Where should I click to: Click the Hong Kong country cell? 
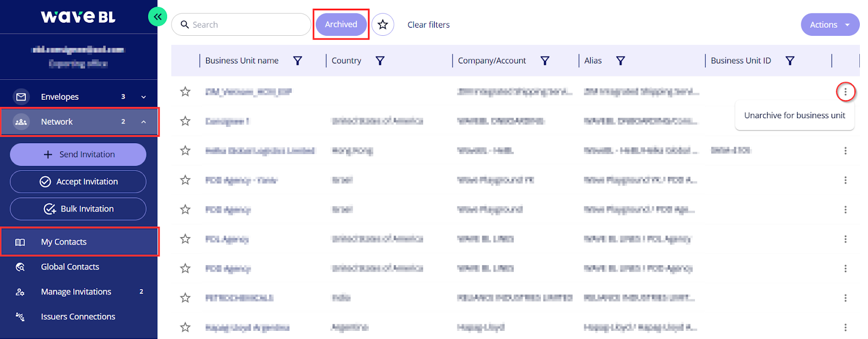[352, 151]
